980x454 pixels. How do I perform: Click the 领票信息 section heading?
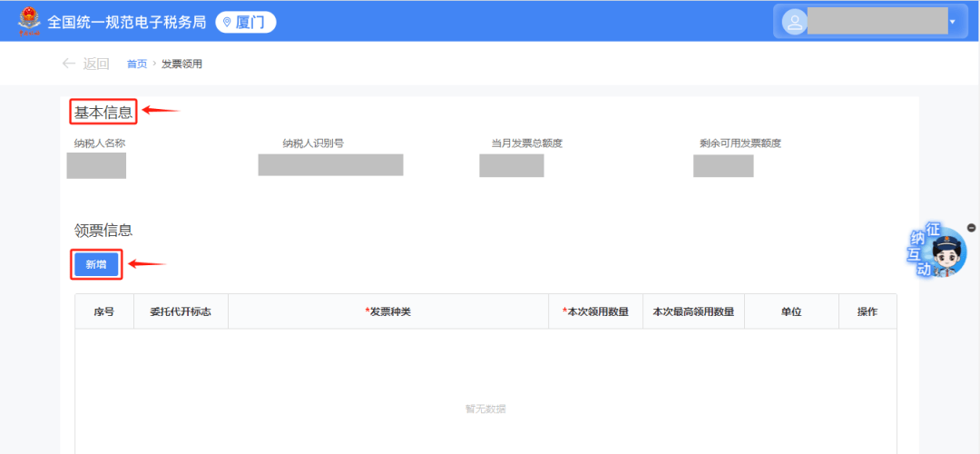103,230
